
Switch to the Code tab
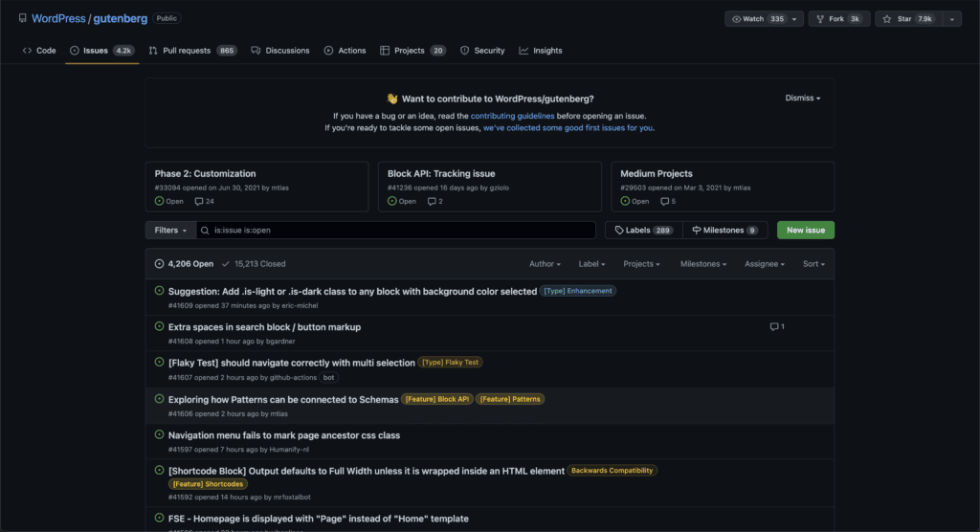(39, 51)
